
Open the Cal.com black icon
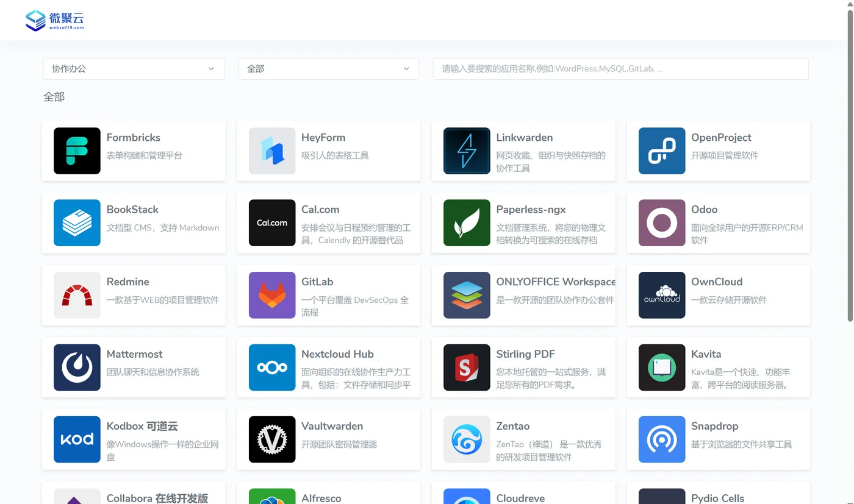tap(272, 222)
